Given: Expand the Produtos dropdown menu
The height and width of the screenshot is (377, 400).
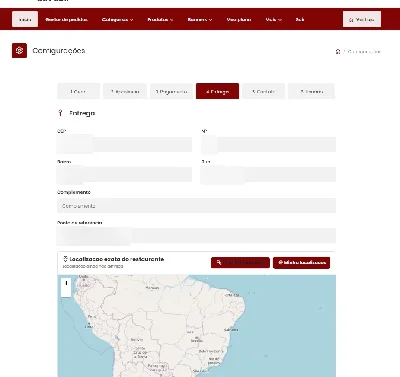Looking at the screenshot, I should tap(160, 20).
